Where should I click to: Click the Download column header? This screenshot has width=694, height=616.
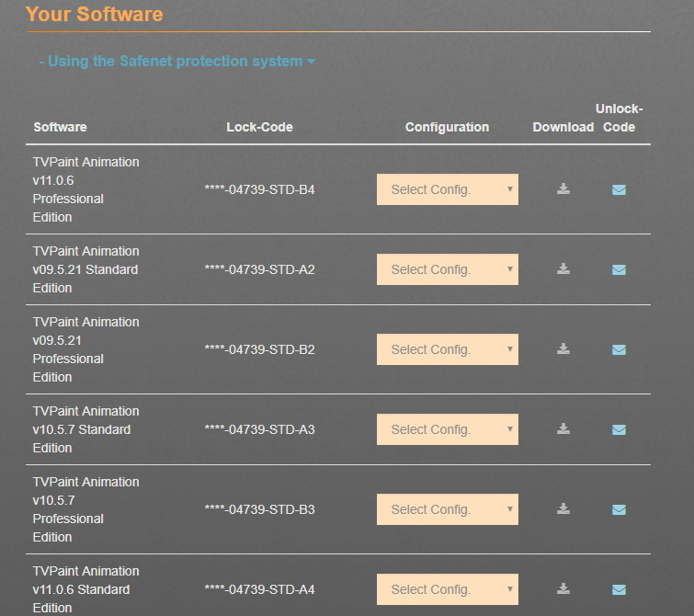(x=563, y=127)
